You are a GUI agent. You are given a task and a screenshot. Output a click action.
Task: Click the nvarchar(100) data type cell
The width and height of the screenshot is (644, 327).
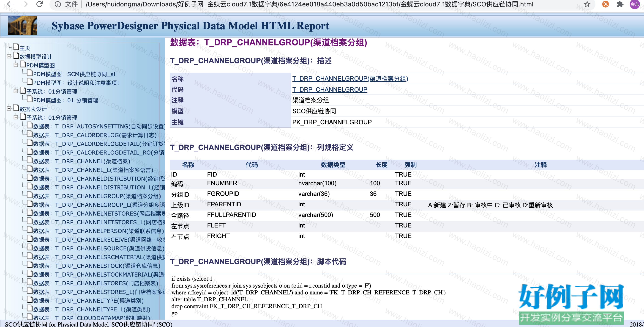pyautogui.click(x=317, y=183)
